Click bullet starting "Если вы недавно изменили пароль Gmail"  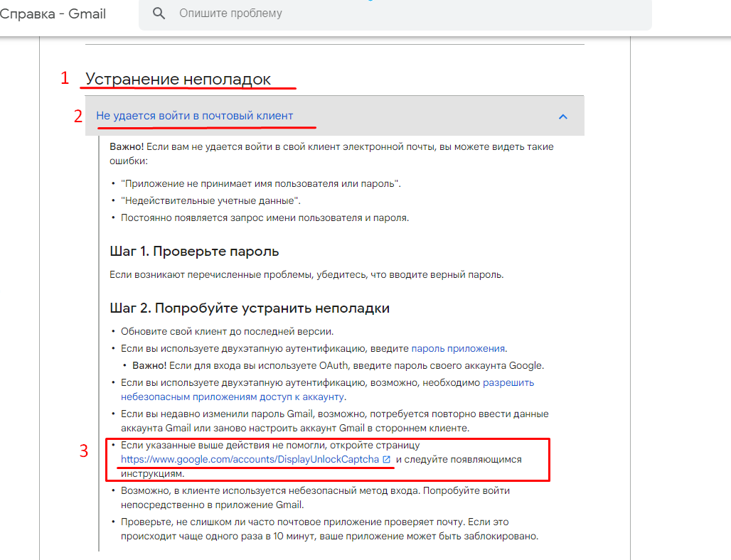(x=335, y=421)
